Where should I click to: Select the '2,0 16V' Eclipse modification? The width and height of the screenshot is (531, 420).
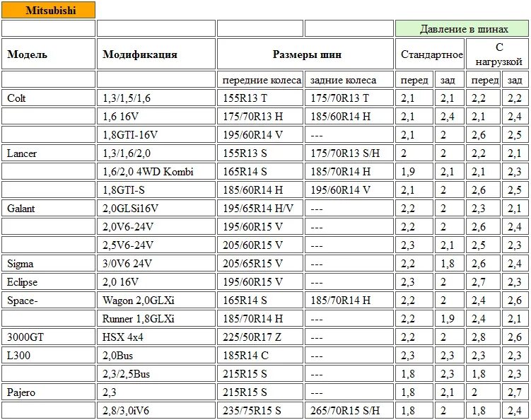pos(156,282)
